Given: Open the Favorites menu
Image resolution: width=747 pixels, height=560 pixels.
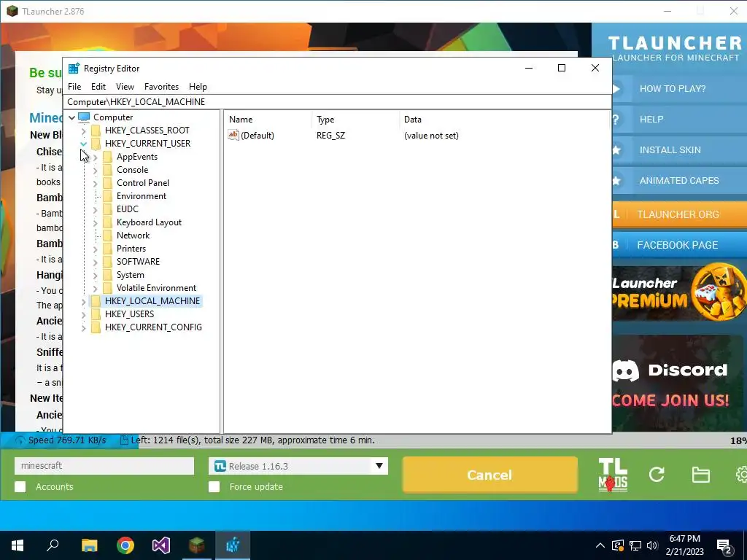Looking at the screenshot, I should (161, 87).
